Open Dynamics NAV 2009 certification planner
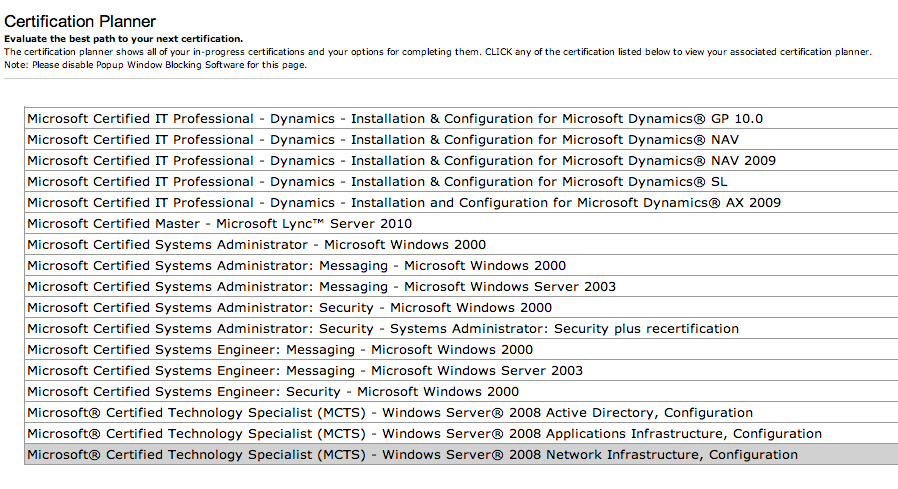 401,161
